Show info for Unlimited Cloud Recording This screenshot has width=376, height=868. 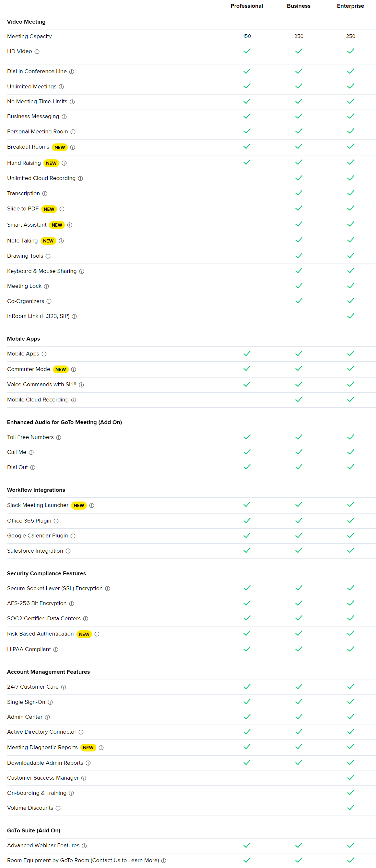point(80,178)
